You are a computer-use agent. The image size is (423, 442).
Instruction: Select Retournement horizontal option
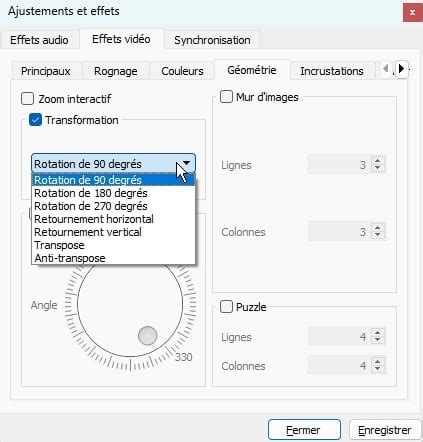(113, 219)
